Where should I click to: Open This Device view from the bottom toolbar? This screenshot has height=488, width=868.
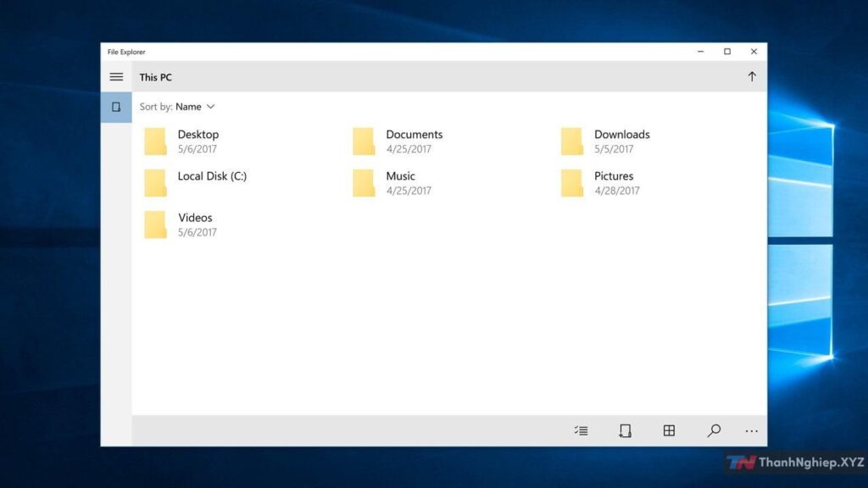[625, 430]
